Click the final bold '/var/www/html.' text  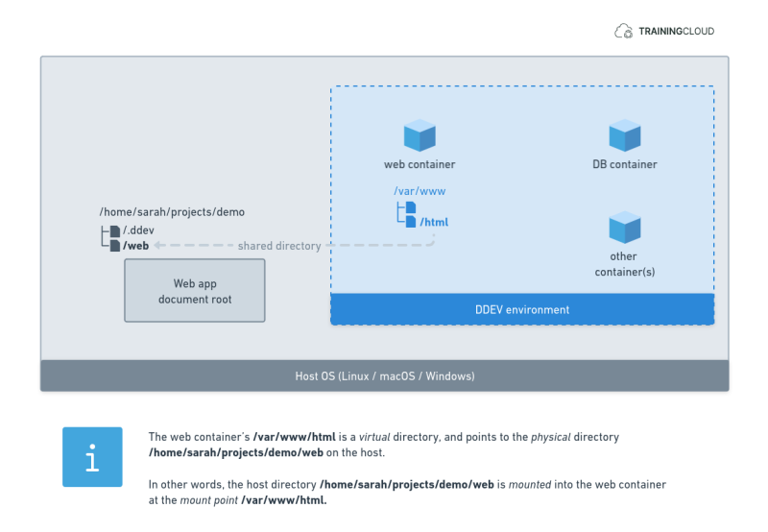click(284, 500)
